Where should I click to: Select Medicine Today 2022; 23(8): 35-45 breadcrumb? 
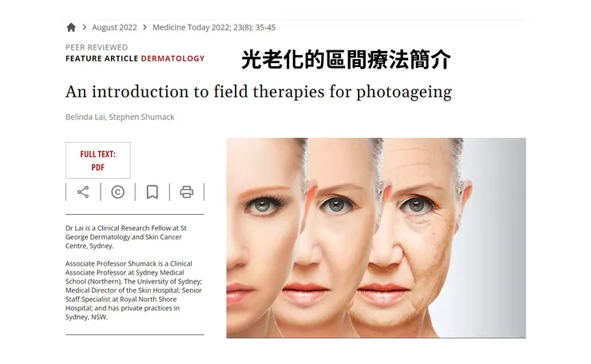click(x=214, y=27)
